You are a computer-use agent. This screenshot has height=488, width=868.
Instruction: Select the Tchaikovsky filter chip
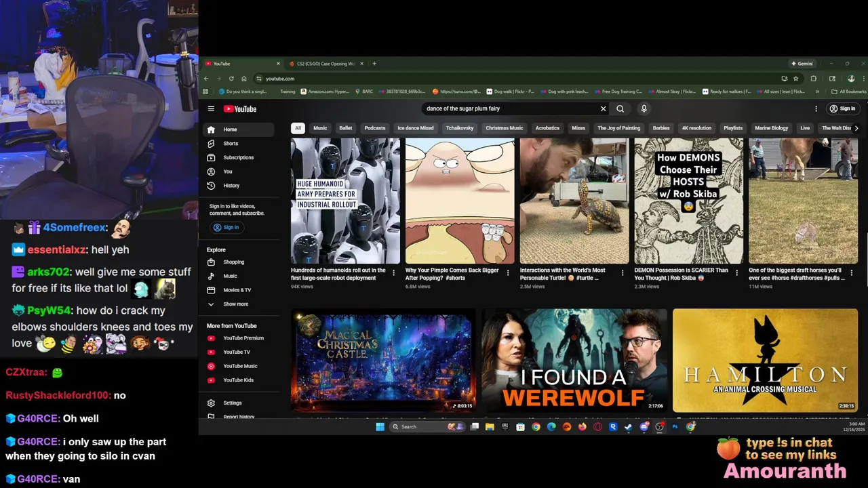460,128
